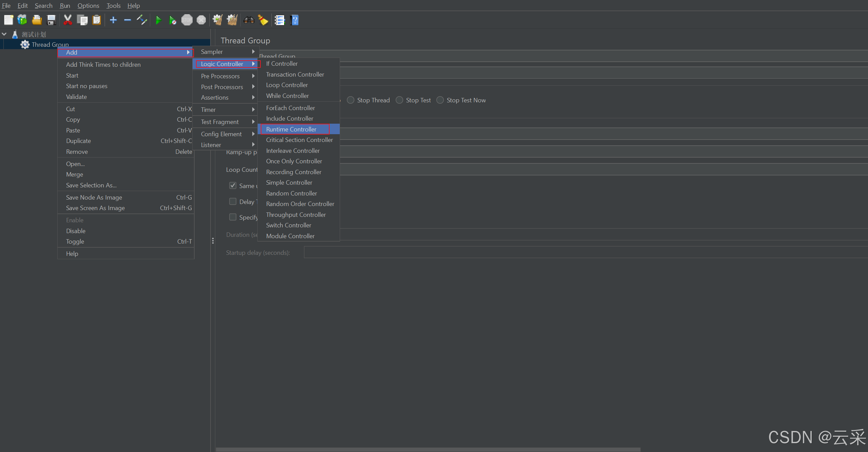The height and width of the screenshot is (452, 868).
Task: Expand all nodes with the plus icon
Action: 113,20
